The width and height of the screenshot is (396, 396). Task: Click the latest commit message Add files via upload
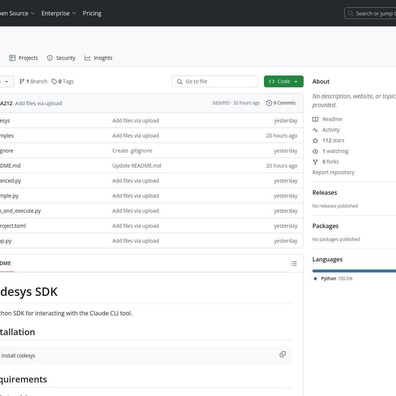39,103
